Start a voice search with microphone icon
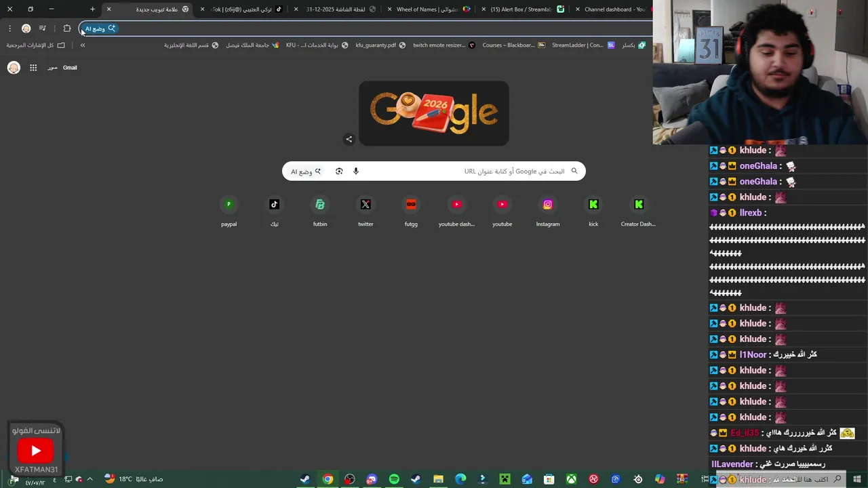Image resolution: width=868 pixels, height=488 pixels. (356, 171)
